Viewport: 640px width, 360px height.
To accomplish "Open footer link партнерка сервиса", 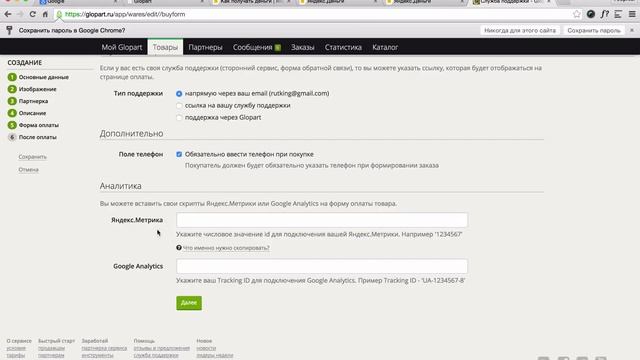I will (104, 348).
